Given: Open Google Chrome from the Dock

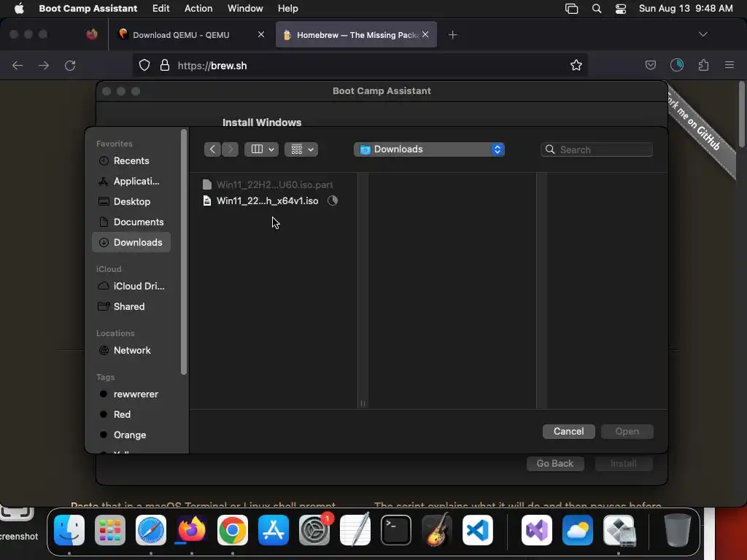Looking at the screenshot, I should pos(233,530).
